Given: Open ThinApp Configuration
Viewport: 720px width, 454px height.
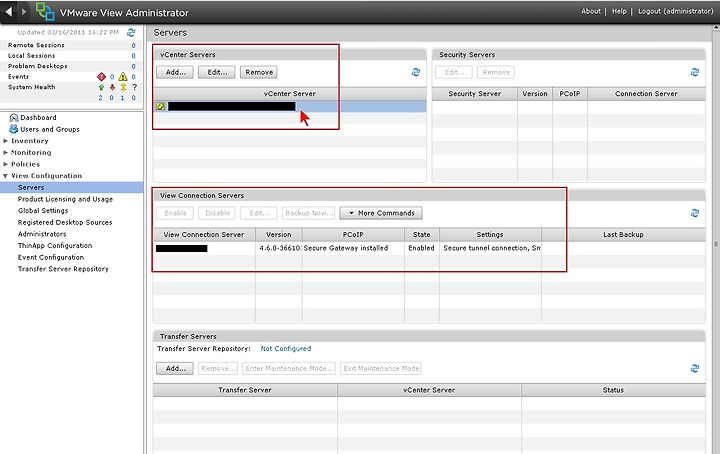Looking at the screenshot, I should tap(55, 246).
